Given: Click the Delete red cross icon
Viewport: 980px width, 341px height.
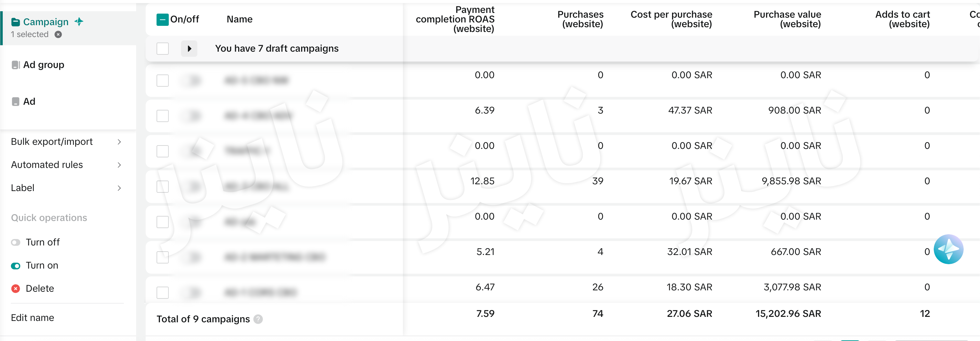Looking at the screenshot, I should (16, 289).
